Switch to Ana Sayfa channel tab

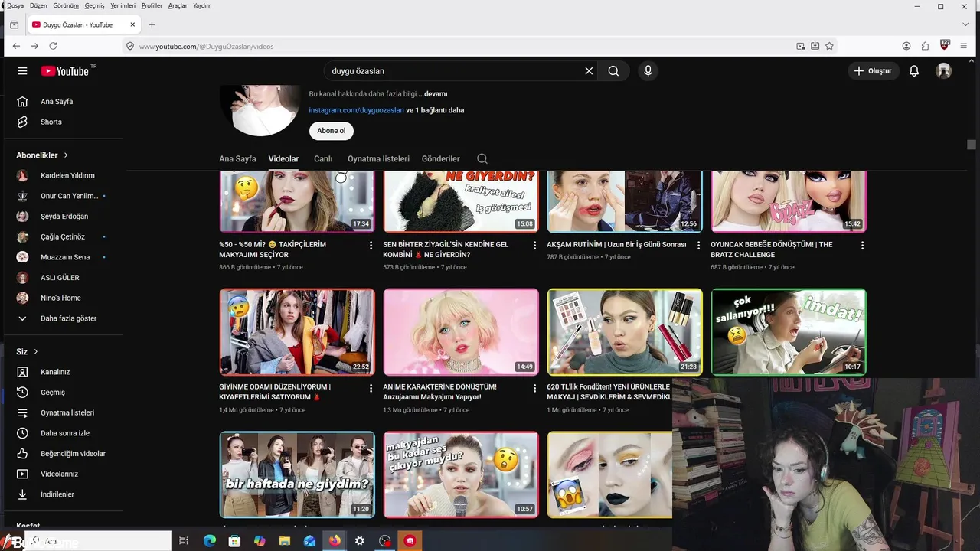237,159
